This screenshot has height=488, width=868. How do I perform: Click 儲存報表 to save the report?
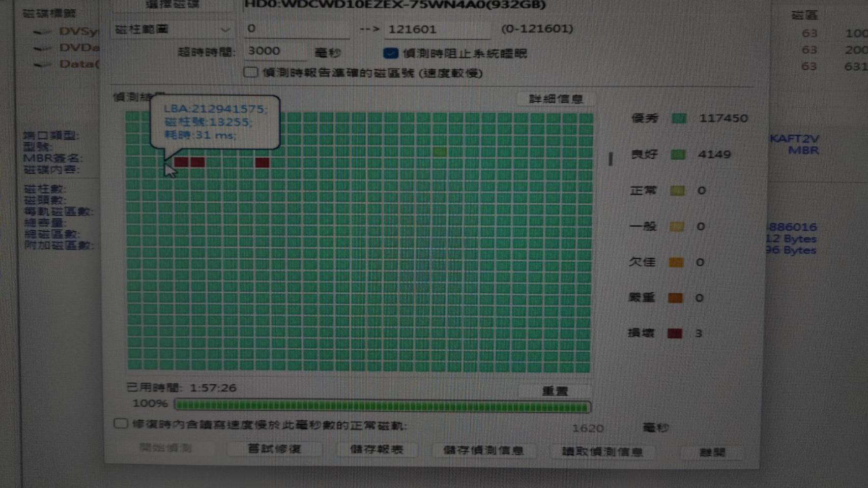[x=377, y=449]
